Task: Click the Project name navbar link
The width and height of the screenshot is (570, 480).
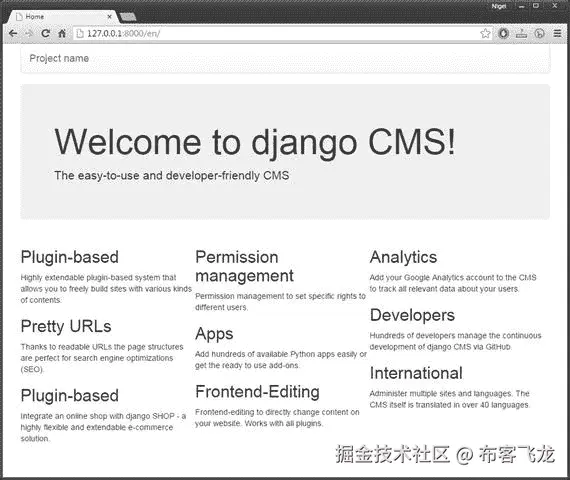Action: (x=59, y=58)
